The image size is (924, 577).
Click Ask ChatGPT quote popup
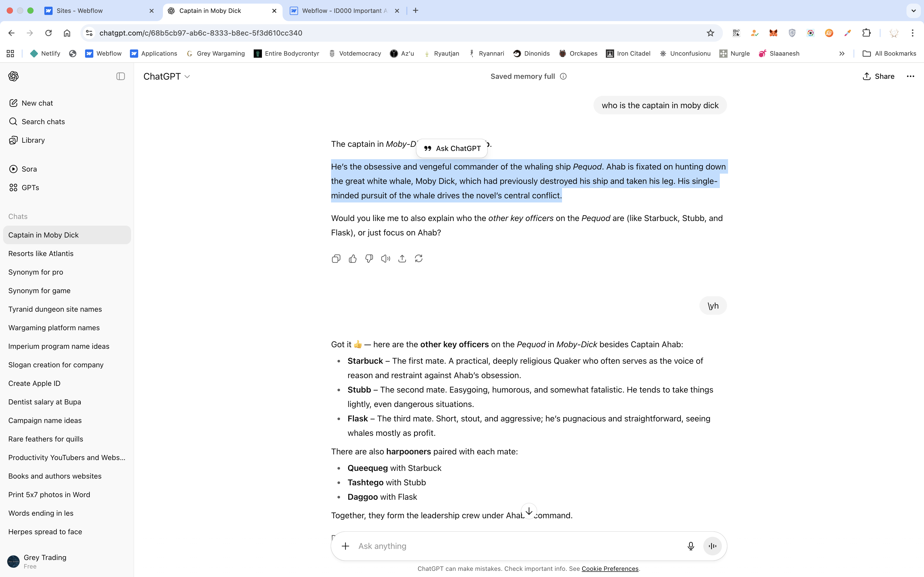point(452,148)
